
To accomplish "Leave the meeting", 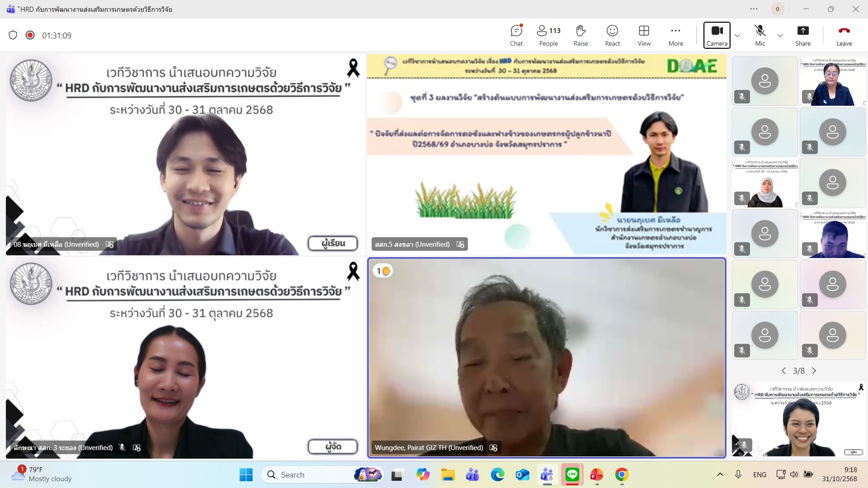I will click(x=844, y=35).
